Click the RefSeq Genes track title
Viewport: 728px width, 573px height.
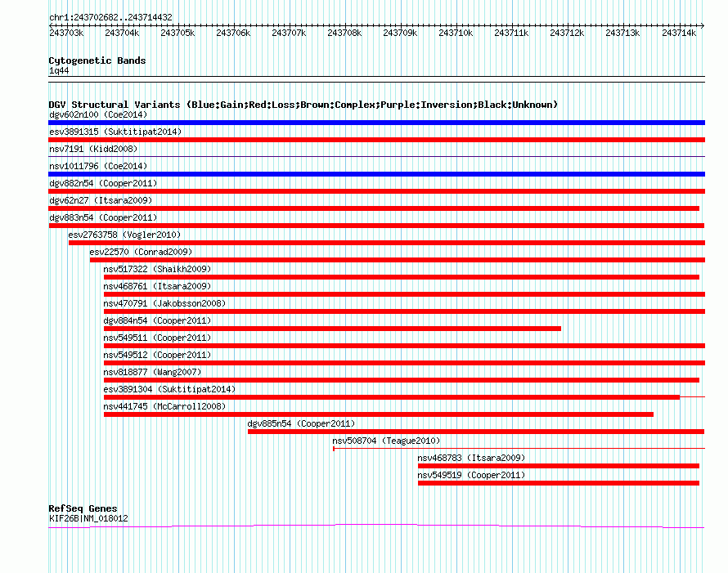tap(83, 508)
